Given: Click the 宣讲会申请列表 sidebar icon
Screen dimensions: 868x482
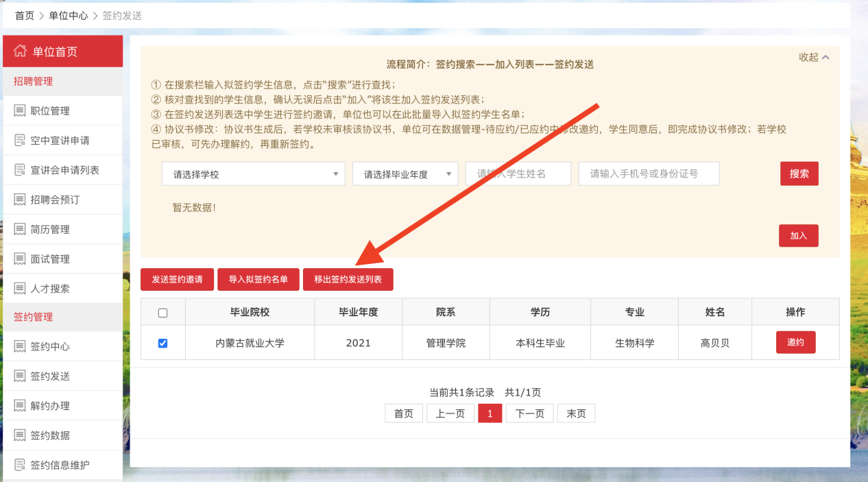Looking at the screenshot, I should tap(19, 170).
